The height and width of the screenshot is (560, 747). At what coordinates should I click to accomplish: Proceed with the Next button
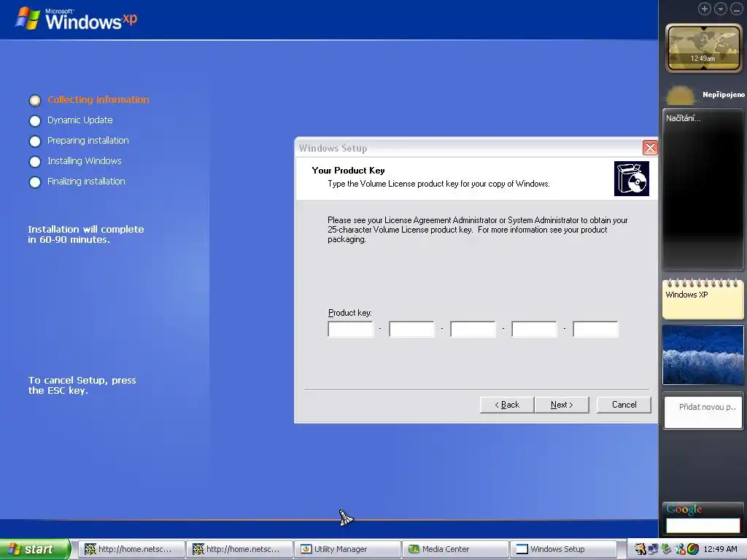(x=562, y=405)
